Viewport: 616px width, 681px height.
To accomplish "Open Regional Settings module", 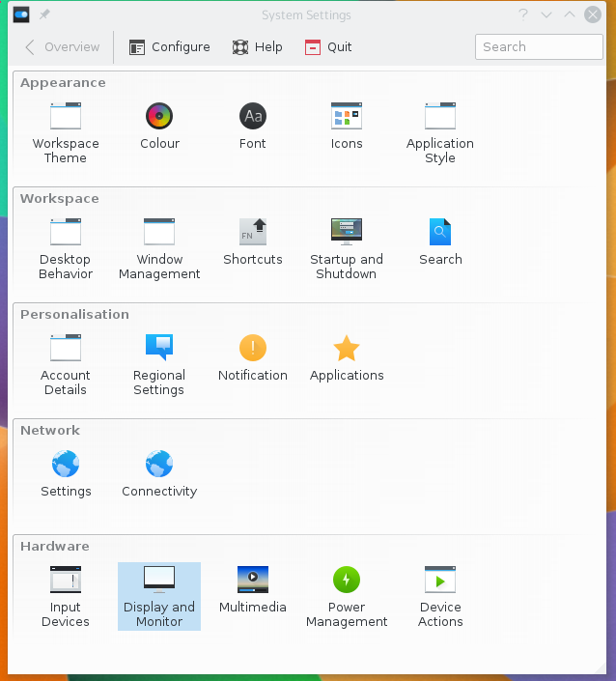I will pyautogui.click(x=159, y=365).
